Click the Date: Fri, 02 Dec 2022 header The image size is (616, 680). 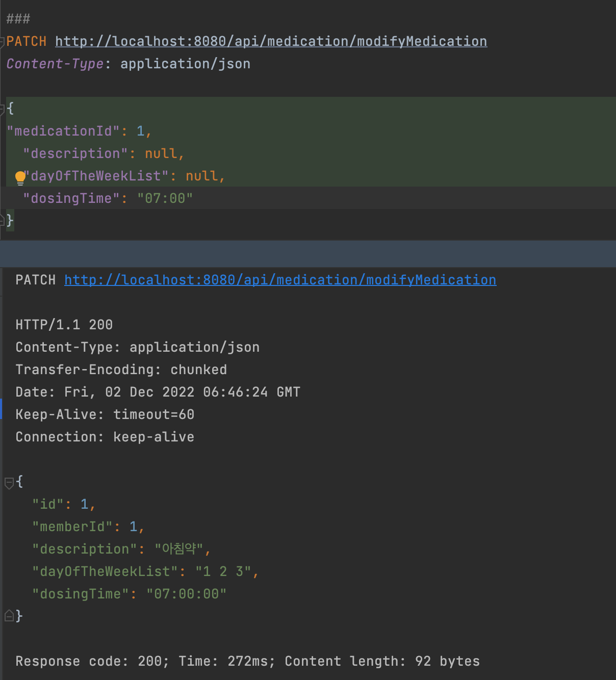click(158, 392)
